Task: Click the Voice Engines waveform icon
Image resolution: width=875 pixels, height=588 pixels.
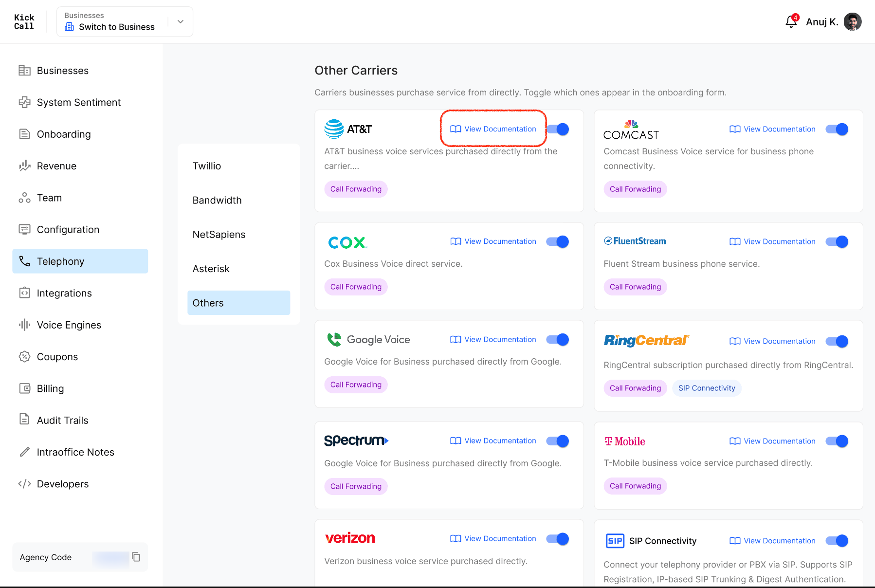Action: click(x=24, y=325)
